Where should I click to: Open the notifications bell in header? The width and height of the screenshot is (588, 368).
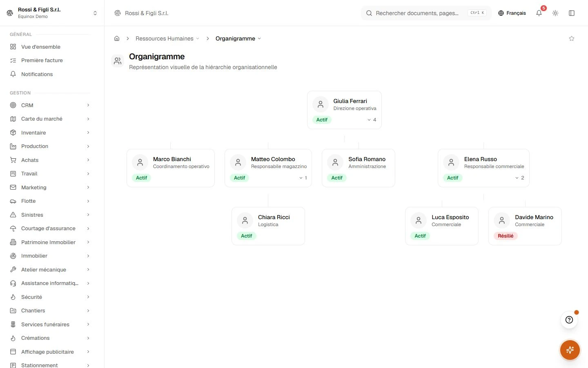coord(539,13)
